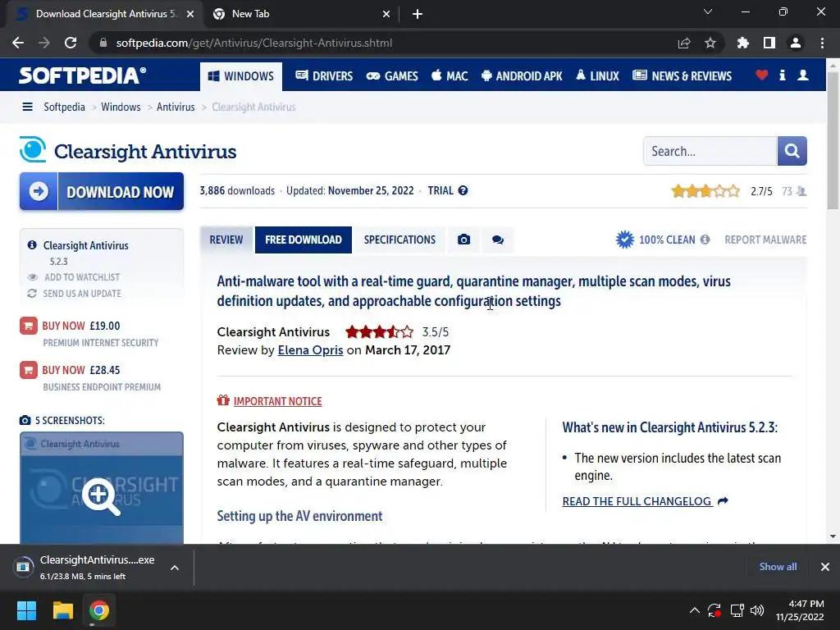The image size is (840, 630).
Task: Open the Chrome extensions puzzle icon
Action: 743,43
